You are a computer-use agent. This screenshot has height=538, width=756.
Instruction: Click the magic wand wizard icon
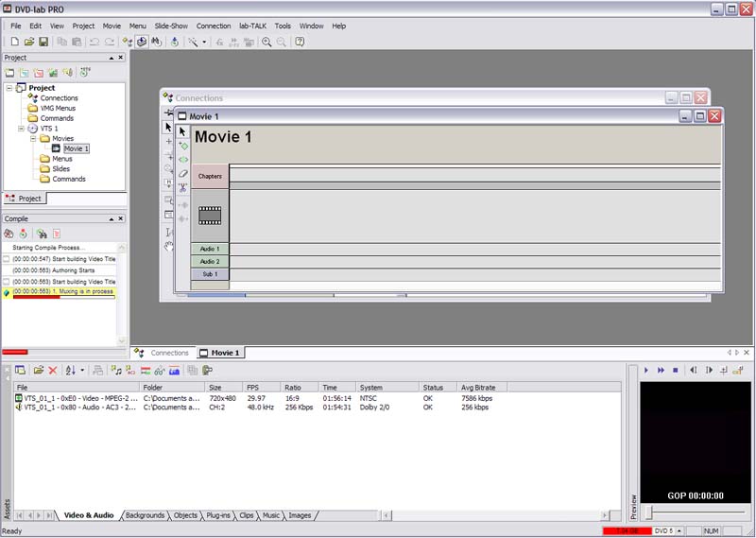tap(193, 42)
